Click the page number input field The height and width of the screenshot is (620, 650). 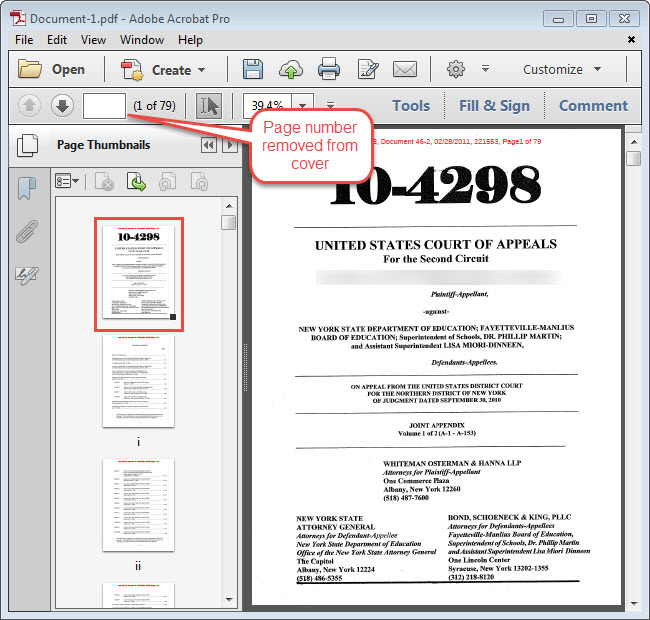[x=104, y=106]
